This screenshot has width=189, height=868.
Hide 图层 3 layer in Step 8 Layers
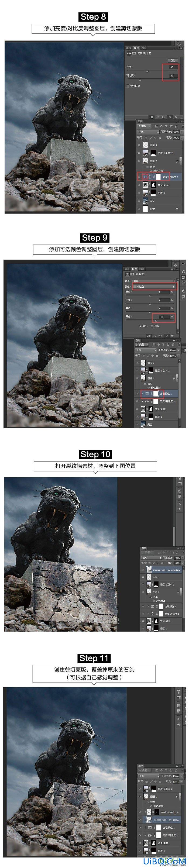[139, 145]
